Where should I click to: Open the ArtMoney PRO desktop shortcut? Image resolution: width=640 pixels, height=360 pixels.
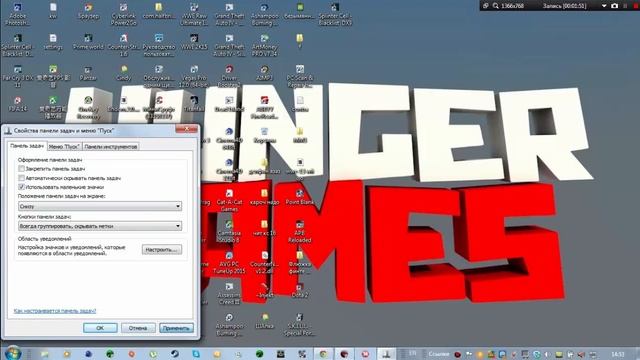pyautogui.click(x=264, y=45)
